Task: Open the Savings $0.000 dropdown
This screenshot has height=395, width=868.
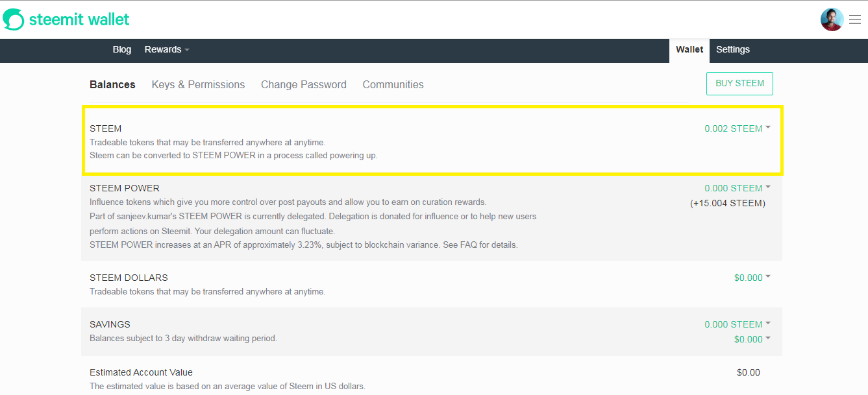Action: coord(752,339)
